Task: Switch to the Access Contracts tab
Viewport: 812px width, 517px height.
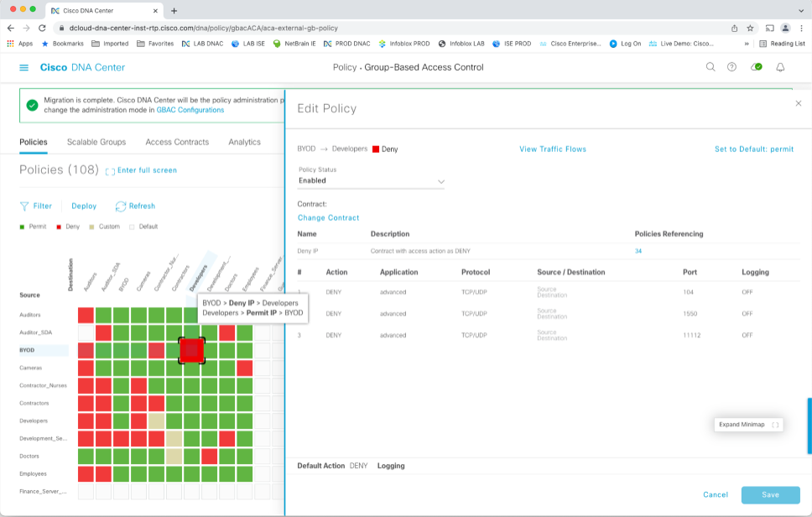Action: [x=178, y=142]
